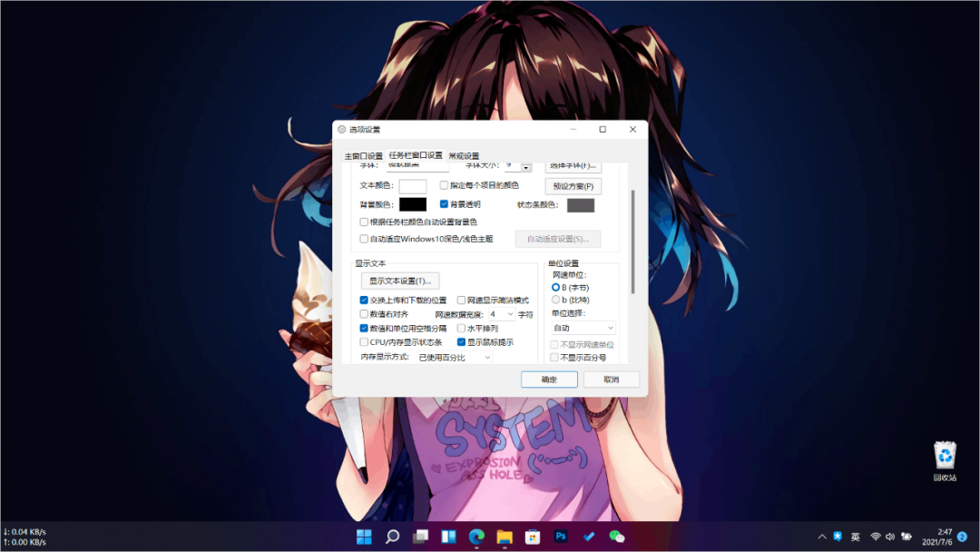The image size is (980, 552).
Task: Click 确定 to confirm settings
Action: [x=549, y=379]
